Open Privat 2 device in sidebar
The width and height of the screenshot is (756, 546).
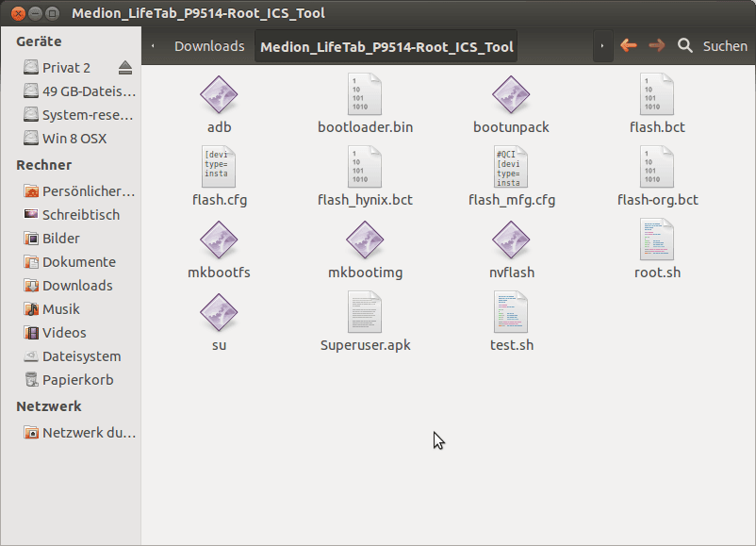point(67,68)
